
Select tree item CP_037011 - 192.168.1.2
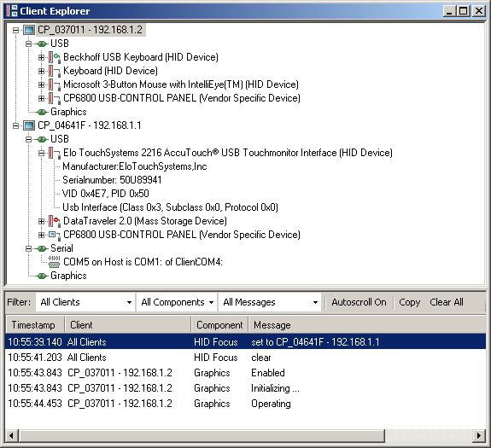pyautogui.click(x=90, y=30)
